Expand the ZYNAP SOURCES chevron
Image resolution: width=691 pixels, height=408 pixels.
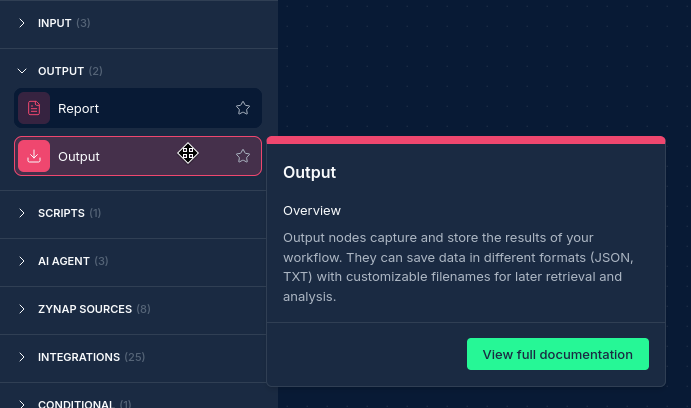pos(22,309)
